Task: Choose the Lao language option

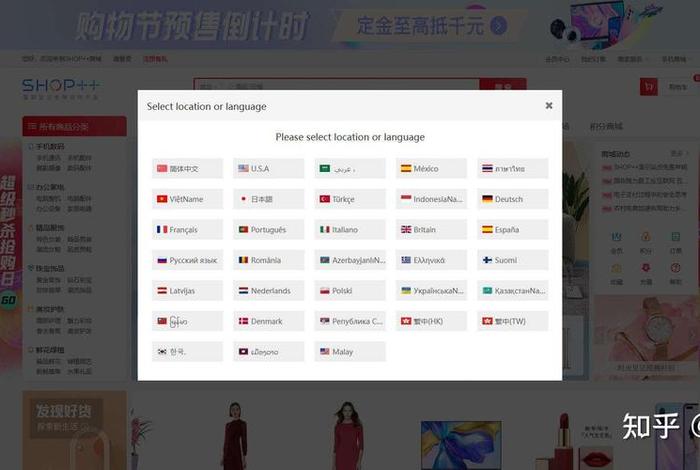Action: [268, 351]
